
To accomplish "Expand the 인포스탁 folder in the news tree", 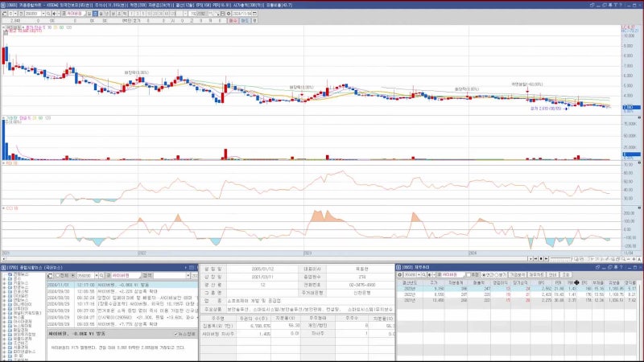I will click(4, 291).
